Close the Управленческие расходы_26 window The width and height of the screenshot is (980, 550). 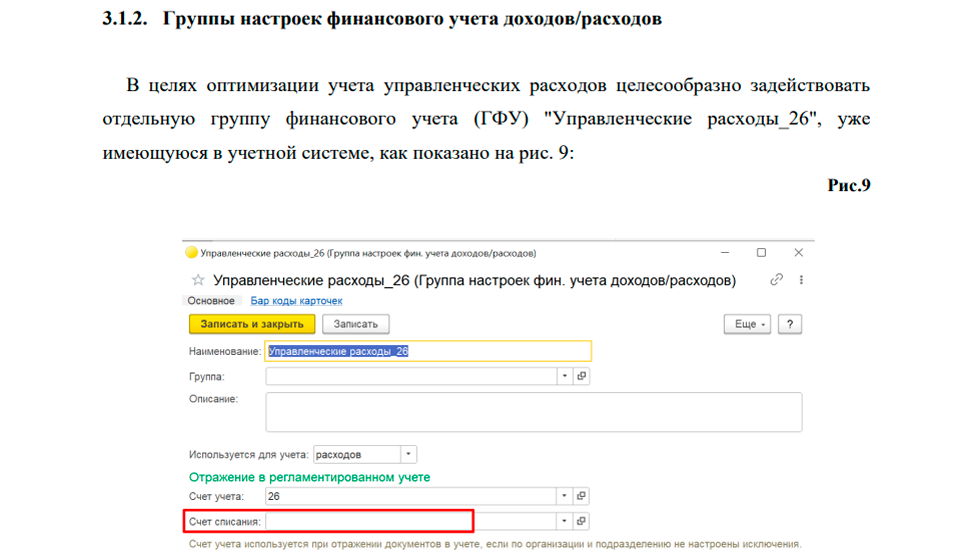pyautogui.click(x=799, y=252)
